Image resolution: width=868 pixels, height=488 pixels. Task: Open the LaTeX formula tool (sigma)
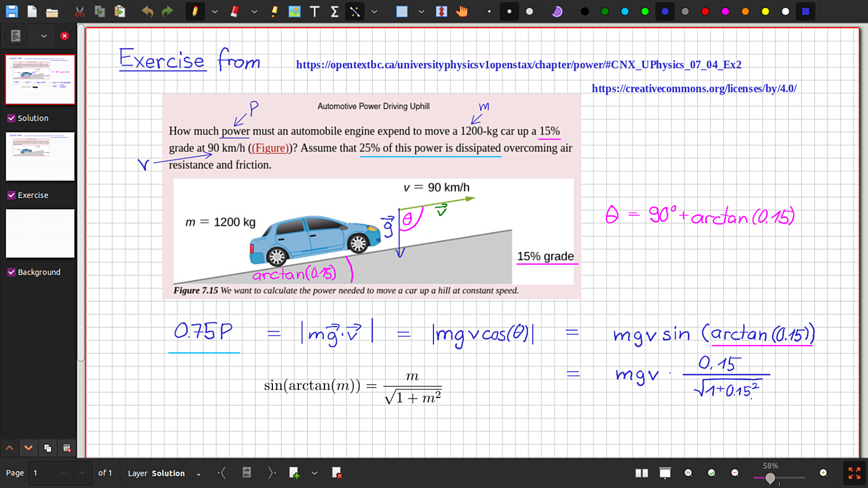pyautogui.click(x=334, y=12)
